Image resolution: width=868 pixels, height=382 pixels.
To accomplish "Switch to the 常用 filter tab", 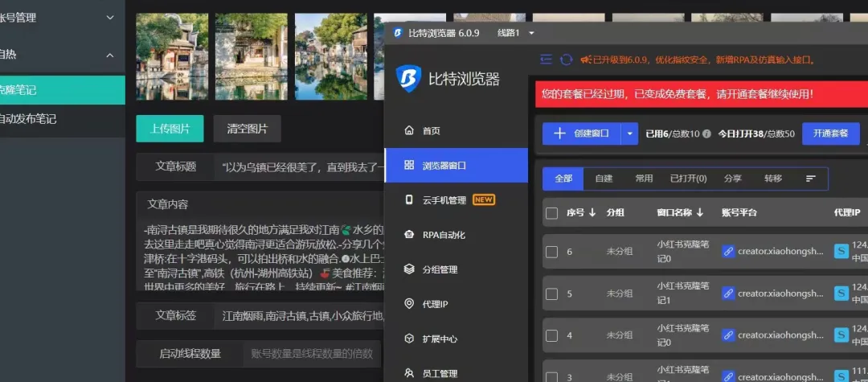I will point(644,179).
